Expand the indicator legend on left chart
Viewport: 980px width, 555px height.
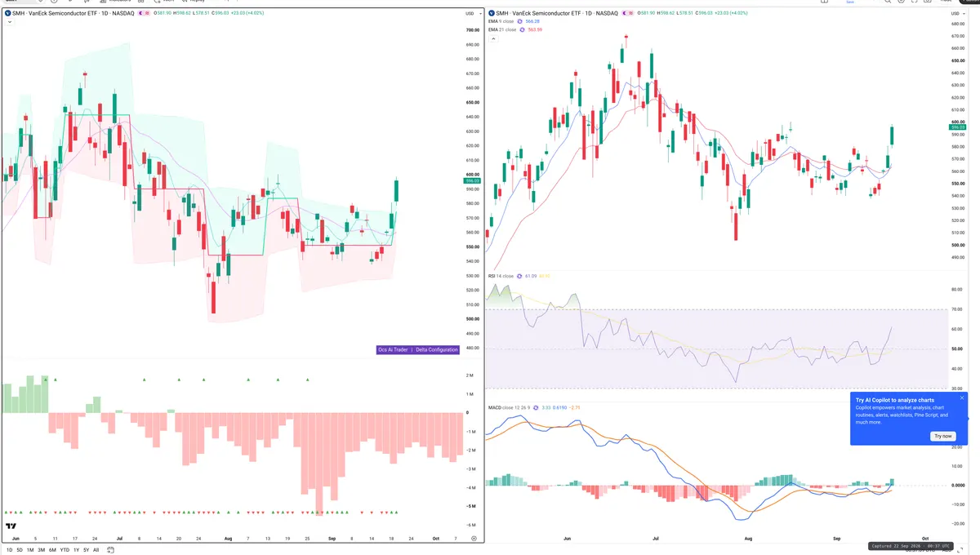9,22
